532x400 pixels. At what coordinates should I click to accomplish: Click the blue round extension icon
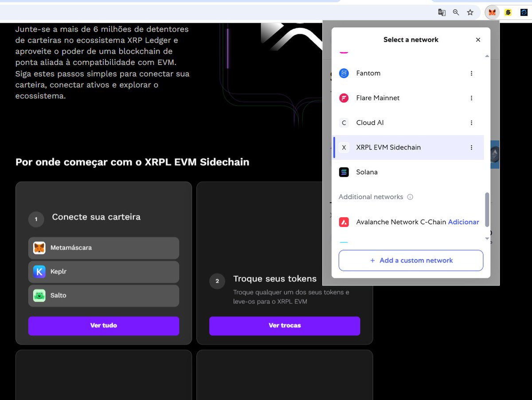pos(524,12)
